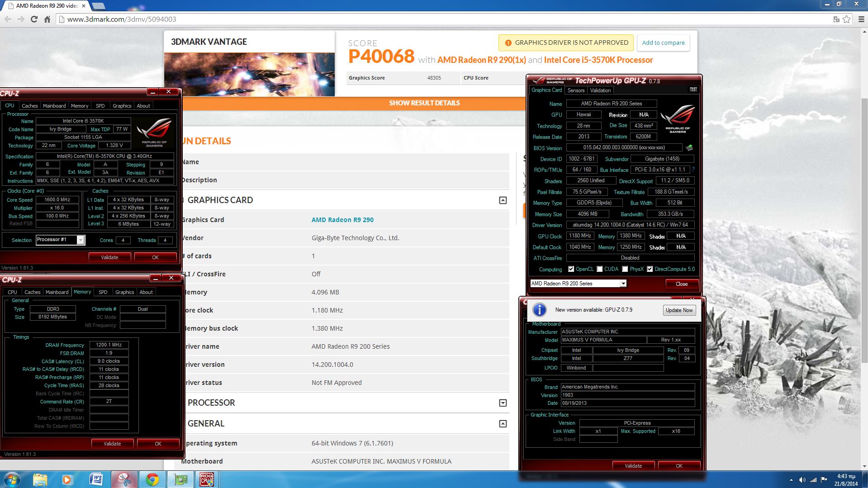Click OK in bottom CPU-Z Memory window
868x488 pixels.
tap(158, 444)
